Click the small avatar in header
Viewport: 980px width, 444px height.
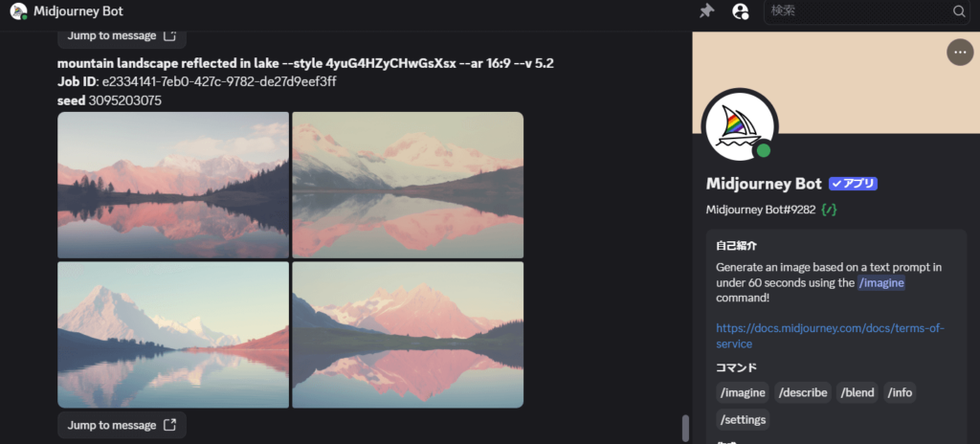tap(19, 11)
